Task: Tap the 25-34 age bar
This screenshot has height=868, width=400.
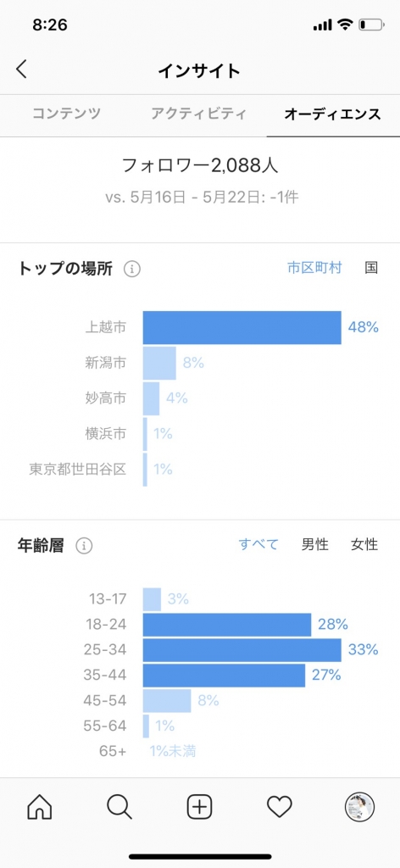Action: coord(242,650)
